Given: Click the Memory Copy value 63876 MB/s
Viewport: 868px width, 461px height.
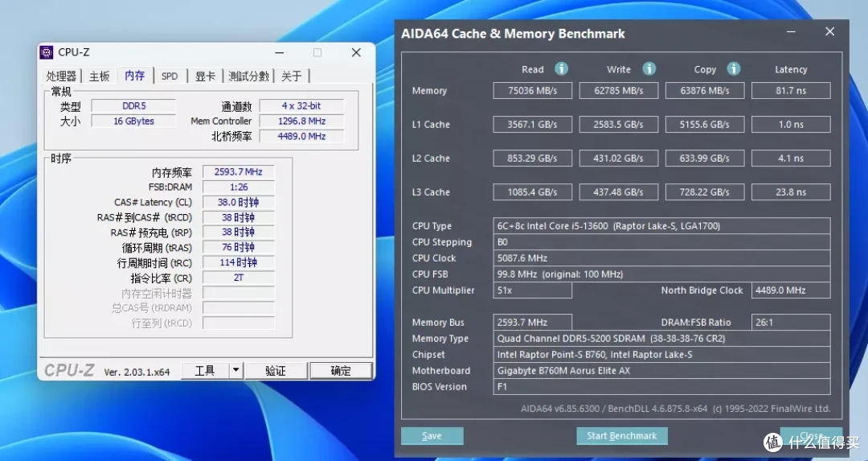Looking at the screenshot, I should pyautogui.click(x=705, y=90).
